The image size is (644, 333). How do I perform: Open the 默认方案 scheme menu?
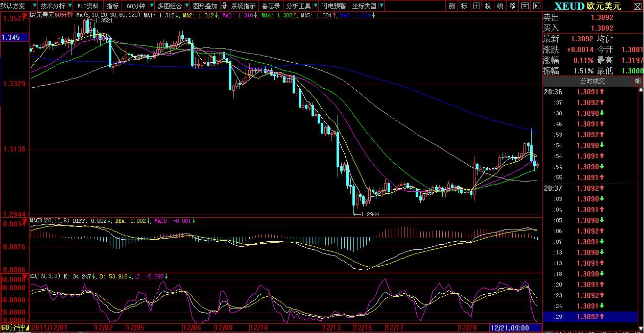click(x=12, y=6)
